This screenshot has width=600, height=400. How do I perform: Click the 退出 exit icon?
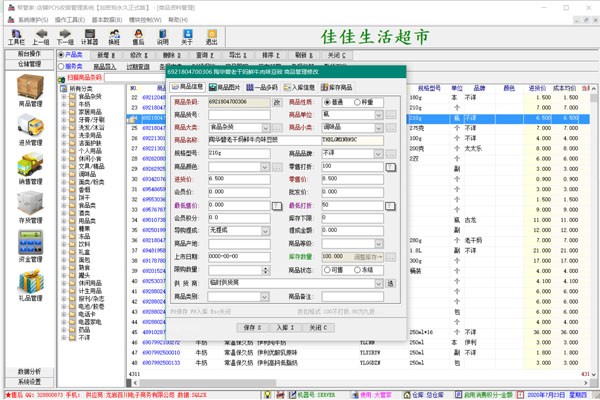[212, 37]
